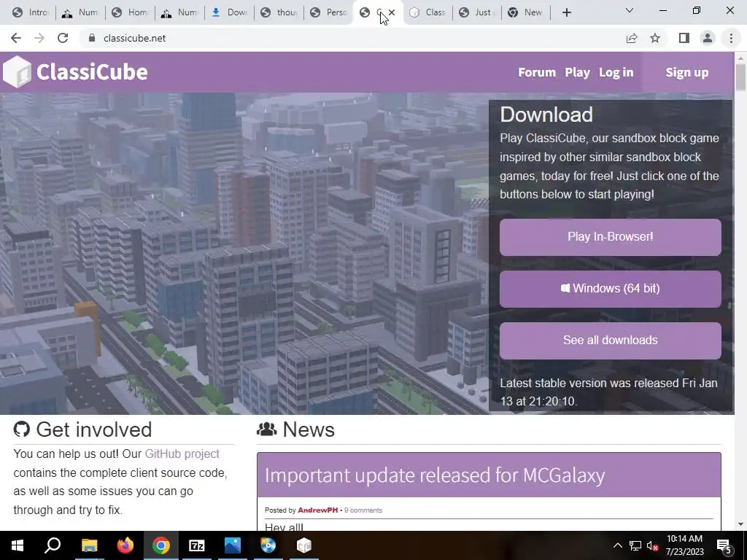The height and width of the screenshot is (560, 747).
Task: Switch to the Intro tab
Action: point(31,12)
